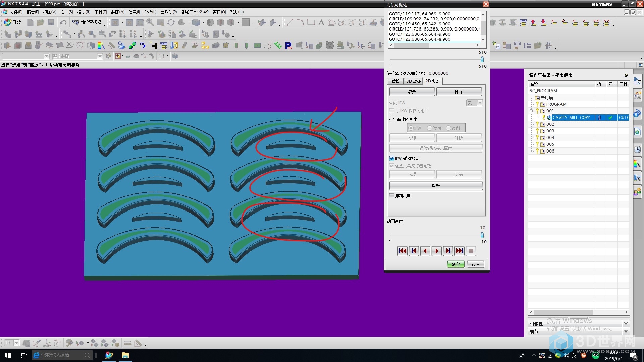The image size is (644, 362).
Task: Open the 插入(S) menu
Action: (x=67, y=12)
